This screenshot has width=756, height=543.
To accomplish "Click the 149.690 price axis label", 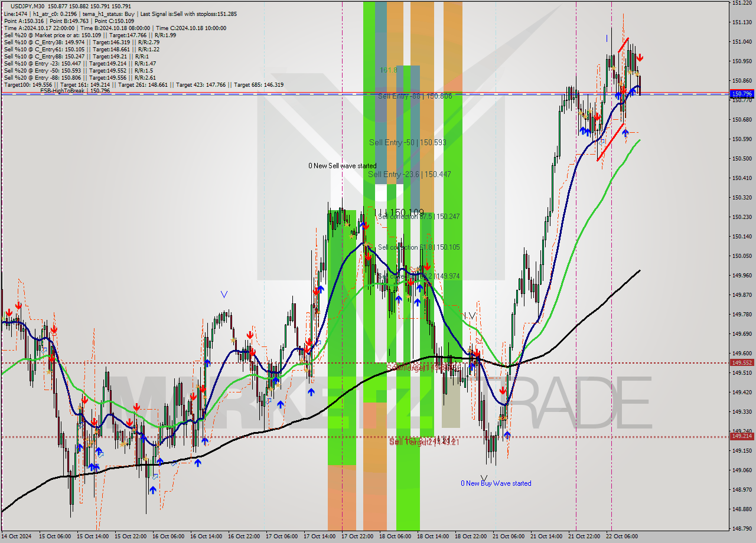I will point(742,333).
